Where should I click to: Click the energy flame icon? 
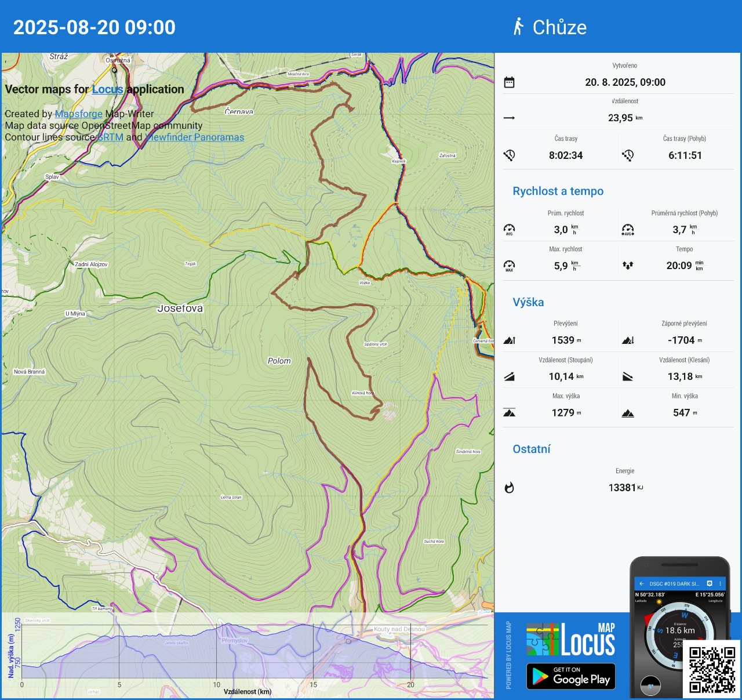(509, 488)
